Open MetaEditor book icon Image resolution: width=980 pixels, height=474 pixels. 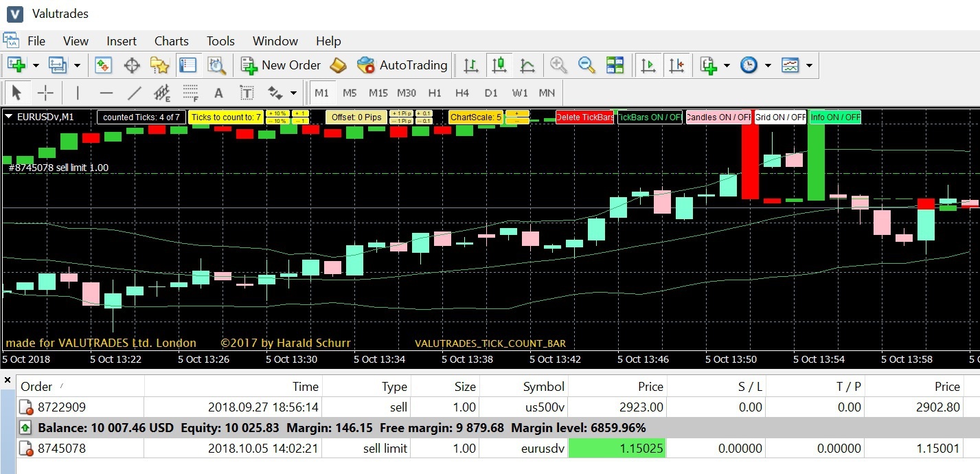click(x=338, y=65)
